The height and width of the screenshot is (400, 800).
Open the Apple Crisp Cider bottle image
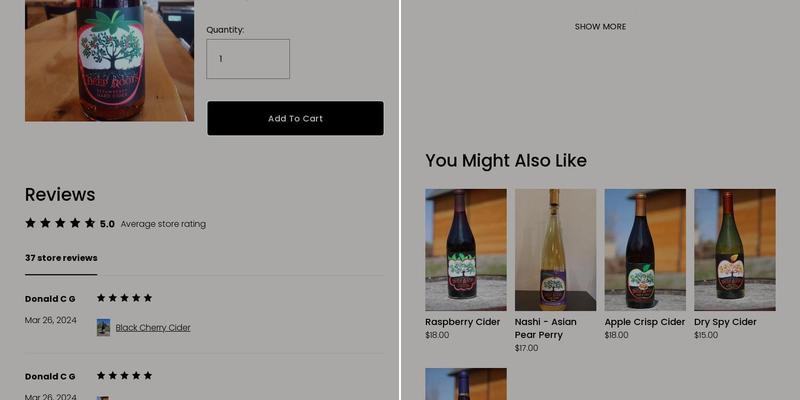point(645,250)
